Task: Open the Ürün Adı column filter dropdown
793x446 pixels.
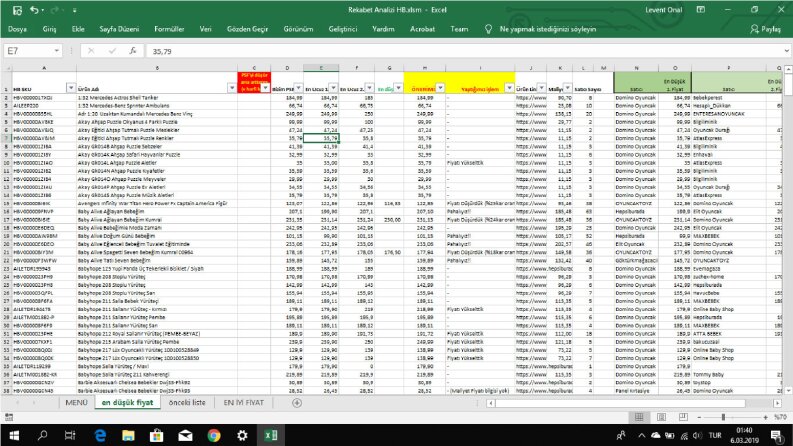Action: [x=232, y=88]
